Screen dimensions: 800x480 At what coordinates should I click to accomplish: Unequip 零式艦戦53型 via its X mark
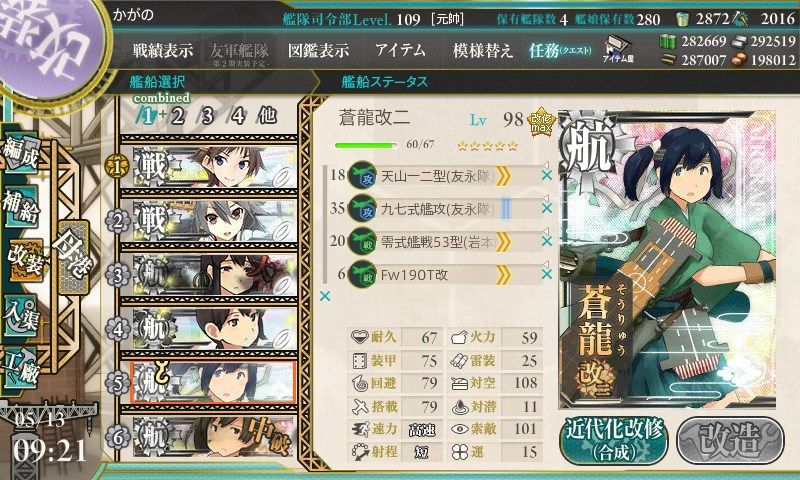[546, 241]
